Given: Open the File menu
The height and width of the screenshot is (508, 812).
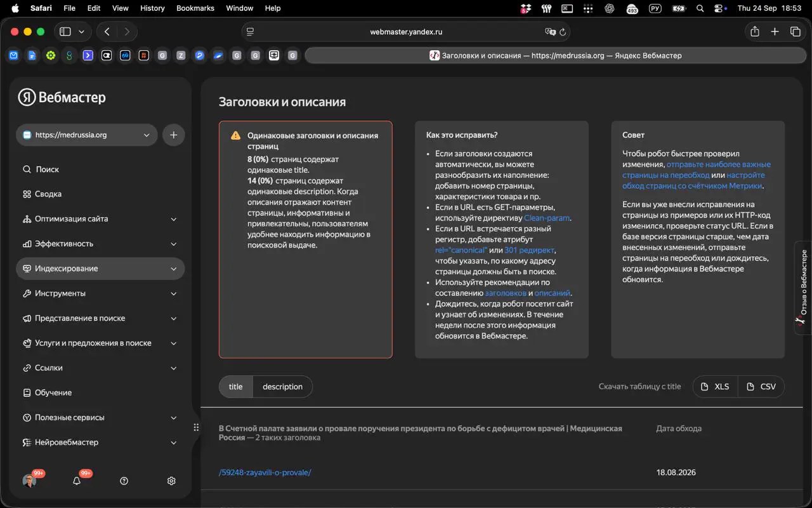Looking at the screenshot, I should pos(70,8).
